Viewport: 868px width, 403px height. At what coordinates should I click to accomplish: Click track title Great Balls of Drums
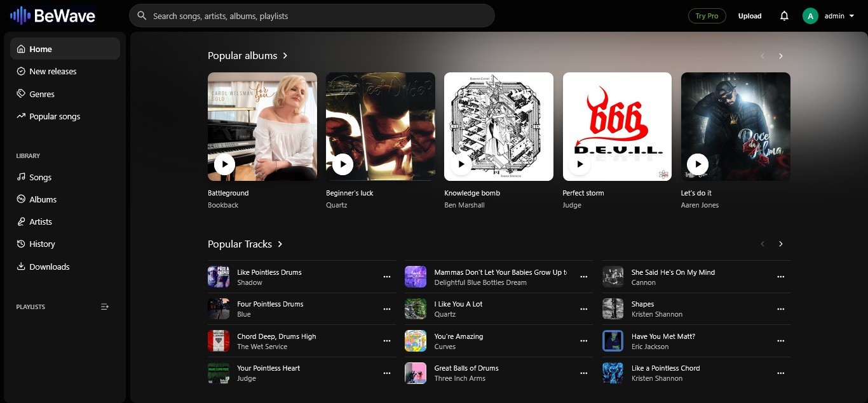tap(466, 368)
